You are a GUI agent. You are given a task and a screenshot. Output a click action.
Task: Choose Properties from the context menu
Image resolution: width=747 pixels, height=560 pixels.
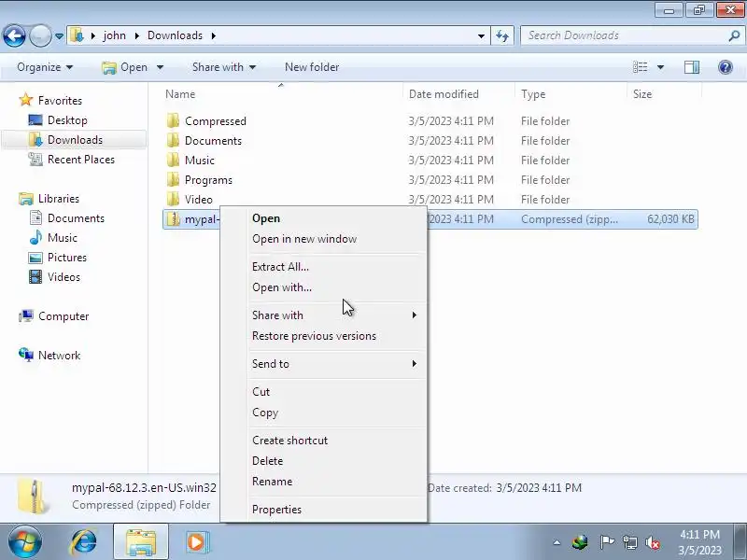coord(276,510)
